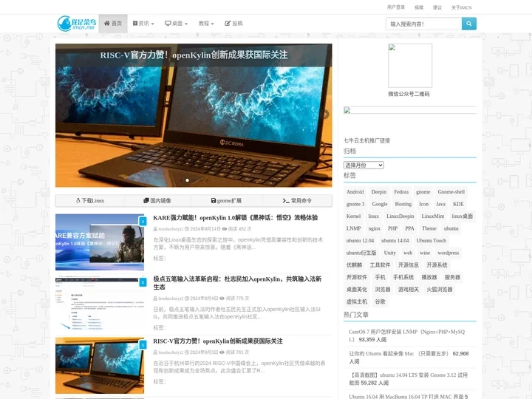Click the RISC-V article list thumbnail
Screen dimensions: 532x399
pyautogui.click(x=100, y=366)
